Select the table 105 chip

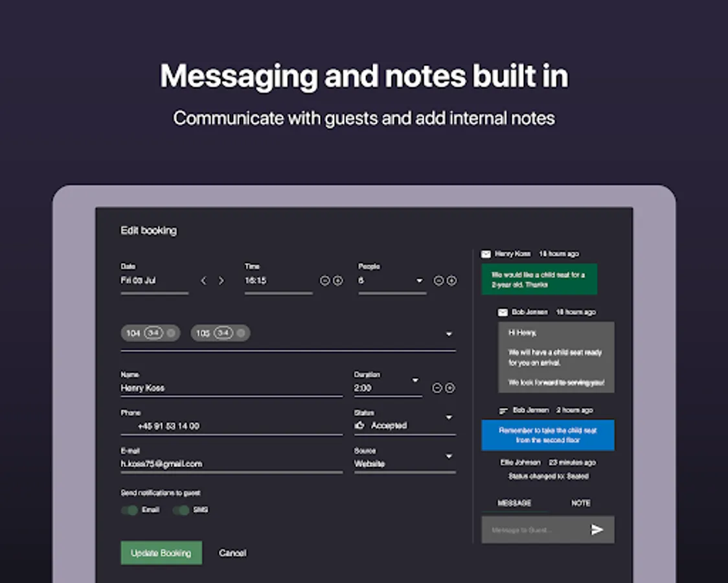tap(220, 333)
